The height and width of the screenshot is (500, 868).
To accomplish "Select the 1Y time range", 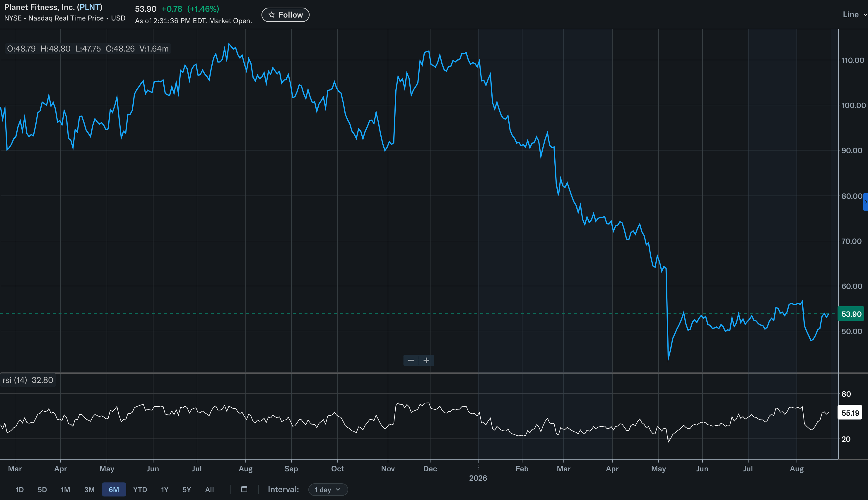I will [165, 489].
